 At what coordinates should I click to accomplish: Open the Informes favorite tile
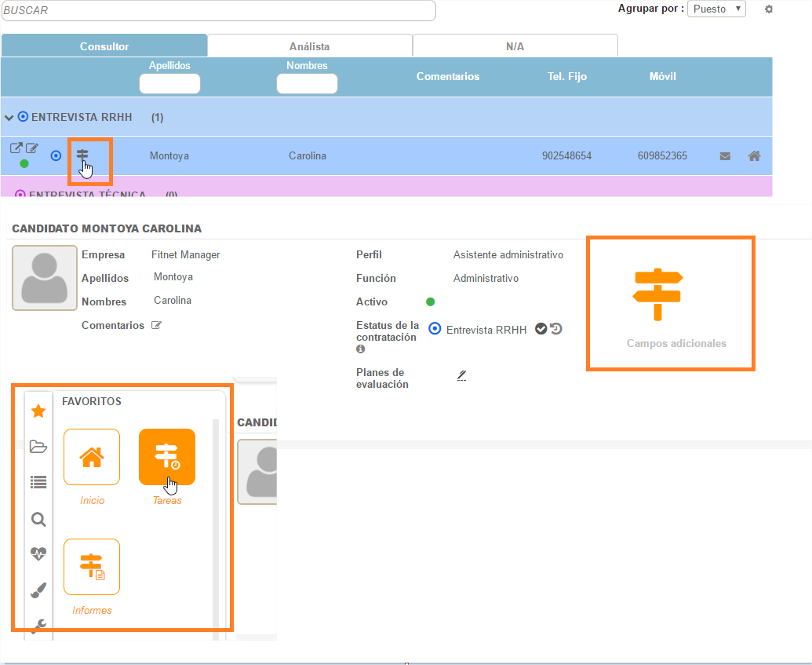click(x=92, y=567)
